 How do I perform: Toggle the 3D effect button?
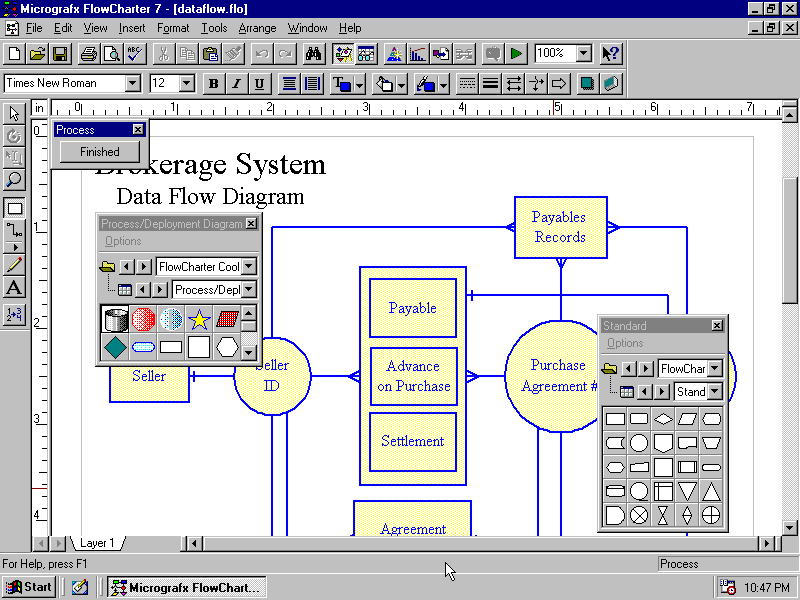tap(610, 84)
